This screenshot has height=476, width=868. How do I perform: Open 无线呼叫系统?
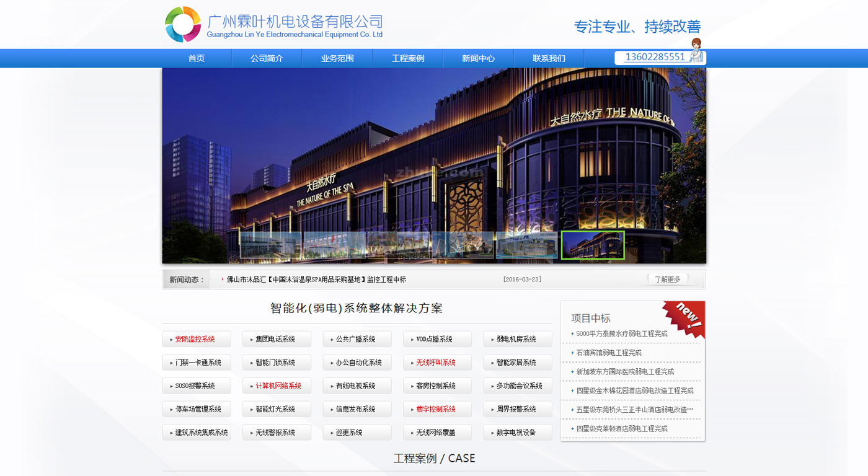click(437, 363)
